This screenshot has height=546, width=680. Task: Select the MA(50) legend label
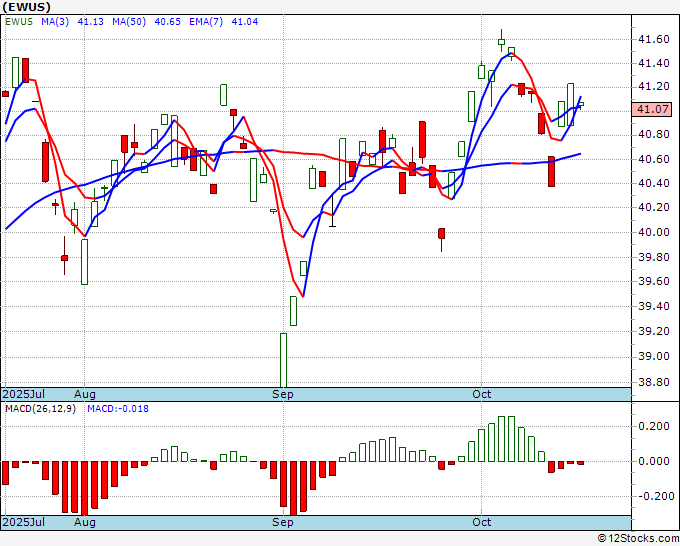[x=129, y=21]
